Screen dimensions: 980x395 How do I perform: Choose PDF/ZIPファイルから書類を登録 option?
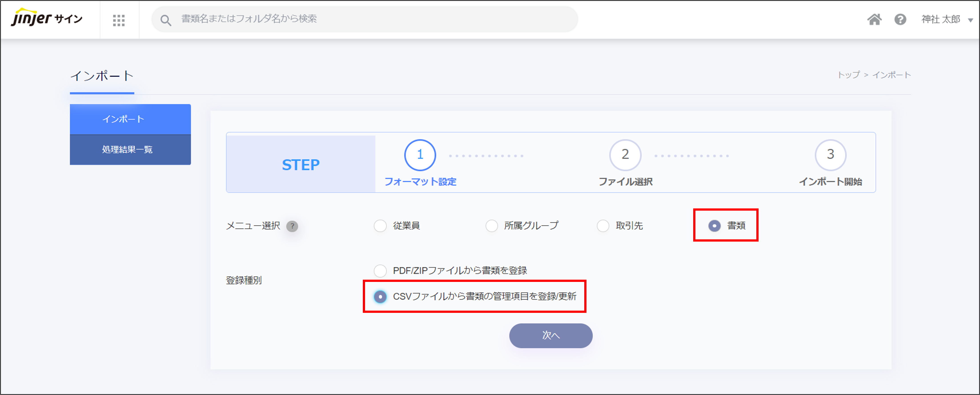coord(380,271)
